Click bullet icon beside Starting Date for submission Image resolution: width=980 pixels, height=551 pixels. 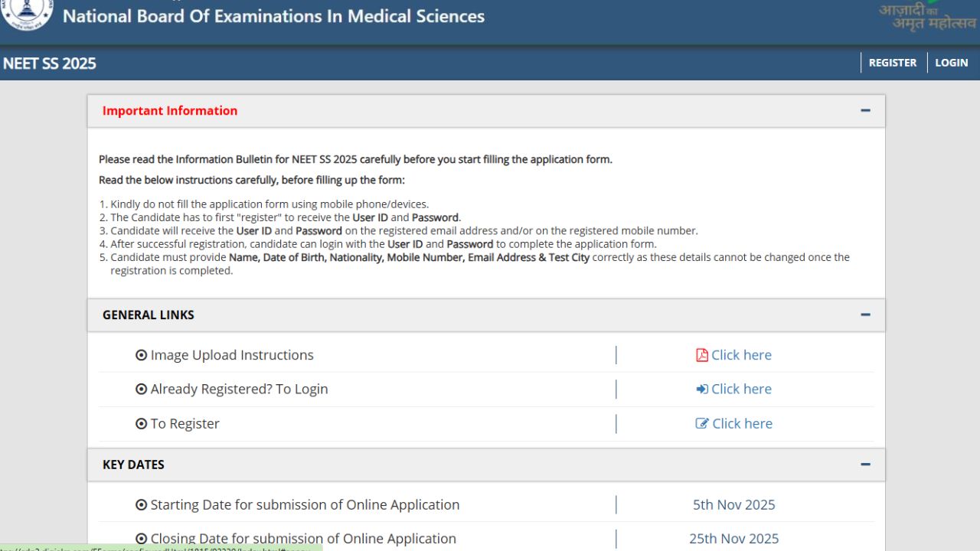click(x=141, y=505)
